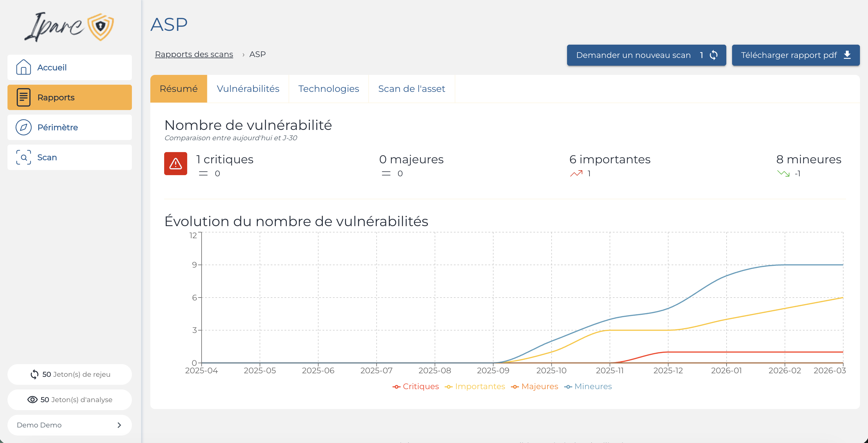Switch to the Vulnérabilités tab
This screenshot has height=443, width=868.
(248, 89)
